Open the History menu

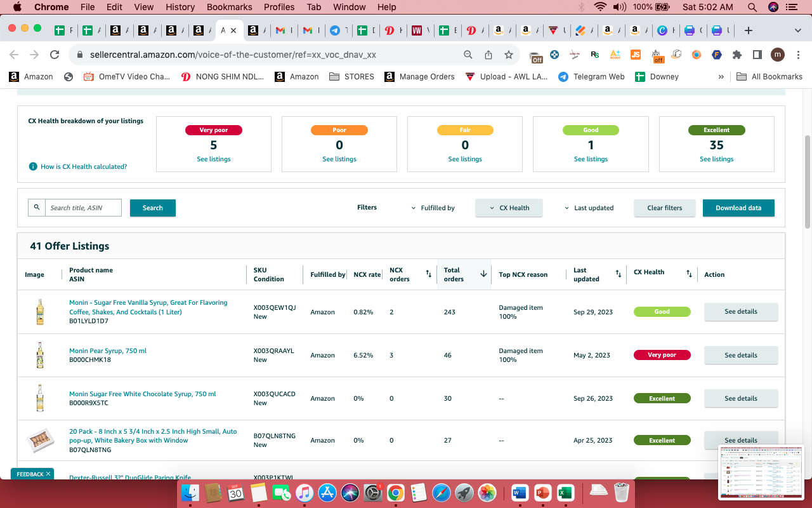click(180, 7)
